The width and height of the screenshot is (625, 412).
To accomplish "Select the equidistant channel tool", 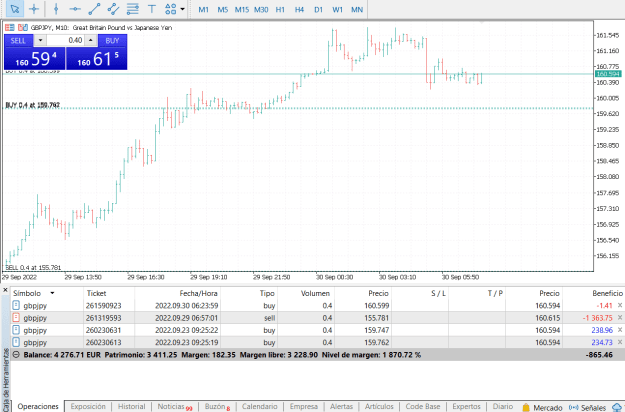I will coord(113,9).
